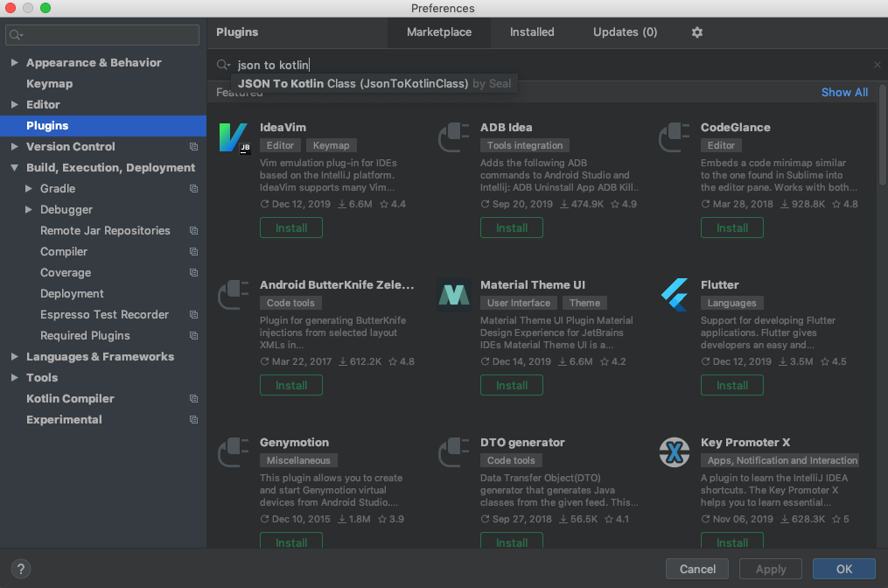Expand the Gradle subtree
This screenshot has height=588, width=888.
(28, 188)
